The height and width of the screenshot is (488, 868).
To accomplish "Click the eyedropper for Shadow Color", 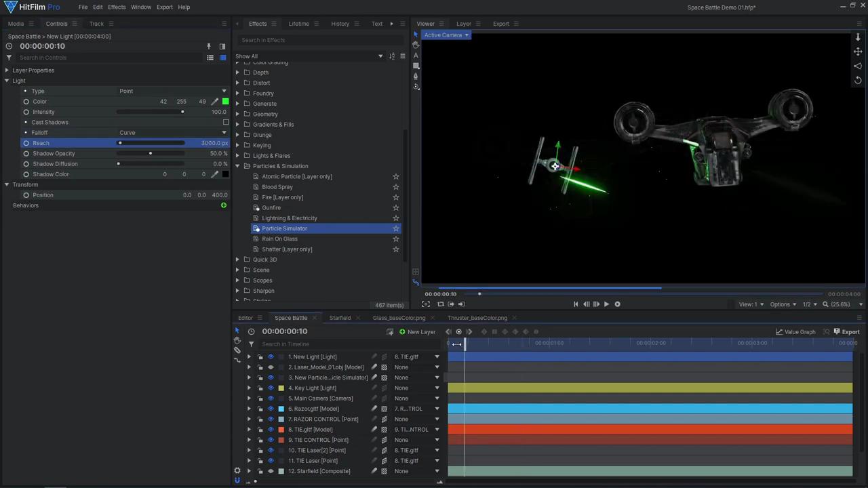I will [x=215, y=174].
